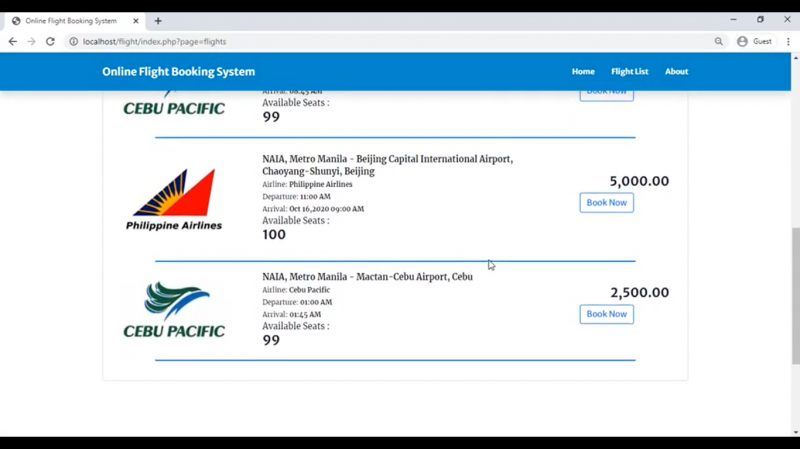Open site info icon beside the URL
800x449 pixels.
point(73,41)
